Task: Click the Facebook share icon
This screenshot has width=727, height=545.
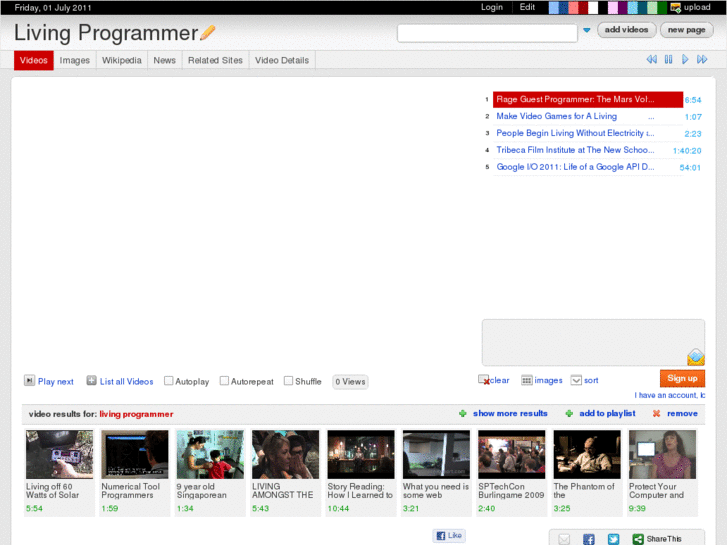Action: tap(589, 539)
